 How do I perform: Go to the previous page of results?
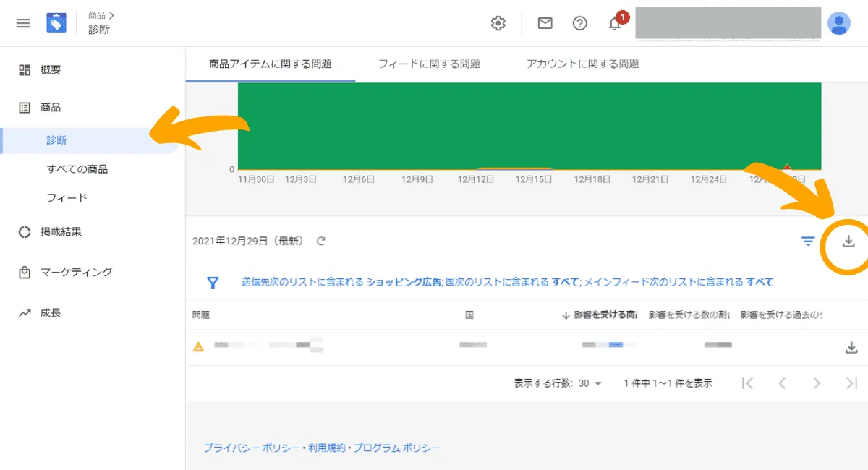[x=782, y=383]
